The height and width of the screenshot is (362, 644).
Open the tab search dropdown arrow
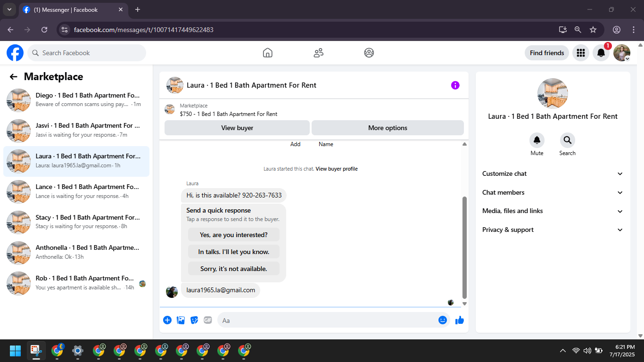coord(9,9)
